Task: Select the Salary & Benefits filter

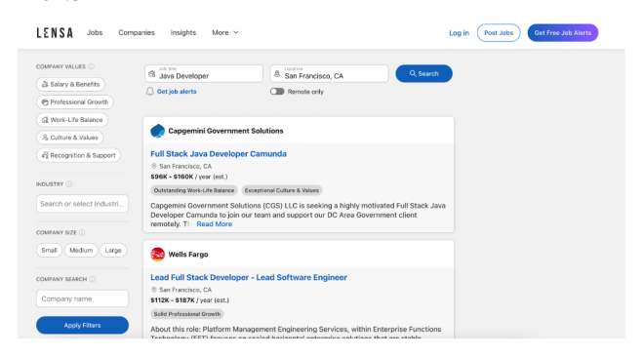Action: [70, 84]
